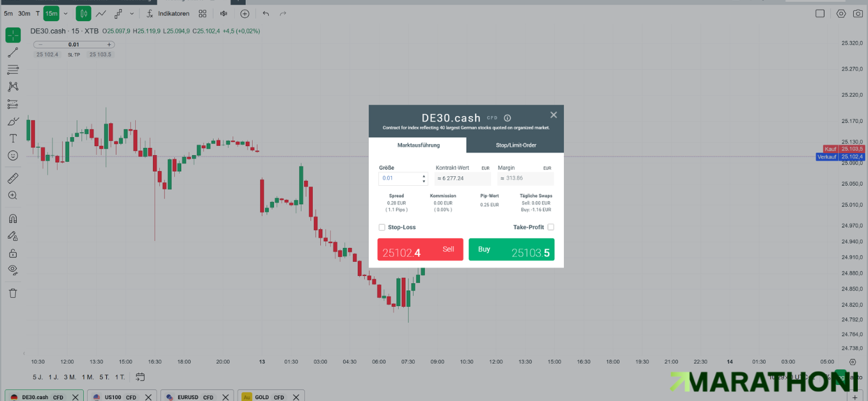The image size is (868, 401).
Task: Click the red Sell 25102.4 button
Action: (420, 250)
